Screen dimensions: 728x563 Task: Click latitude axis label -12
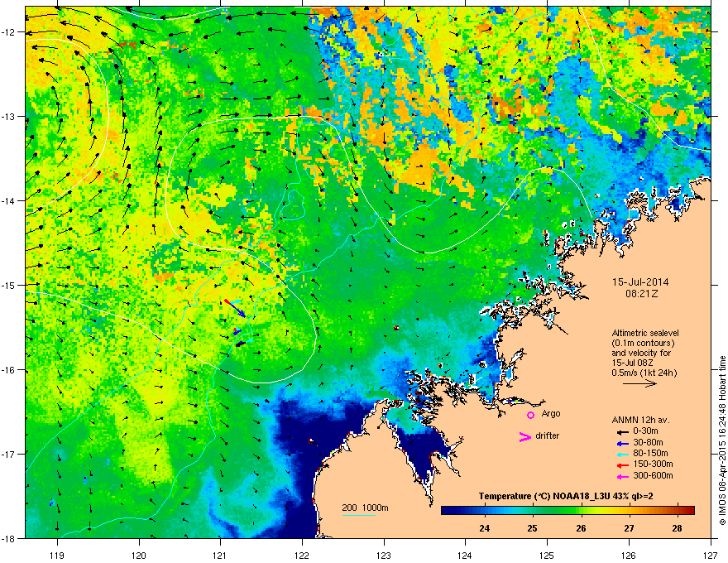(9, 32)
